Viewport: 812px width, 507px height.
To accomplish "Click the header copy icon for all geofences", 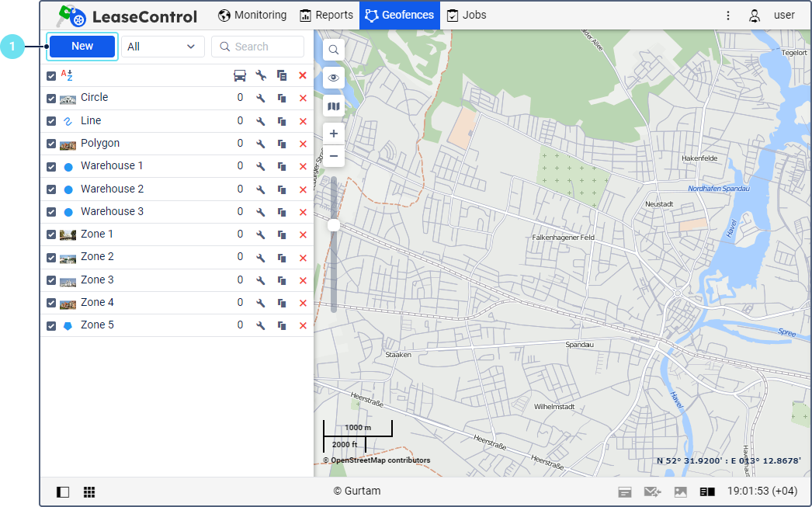I will 282,75.
